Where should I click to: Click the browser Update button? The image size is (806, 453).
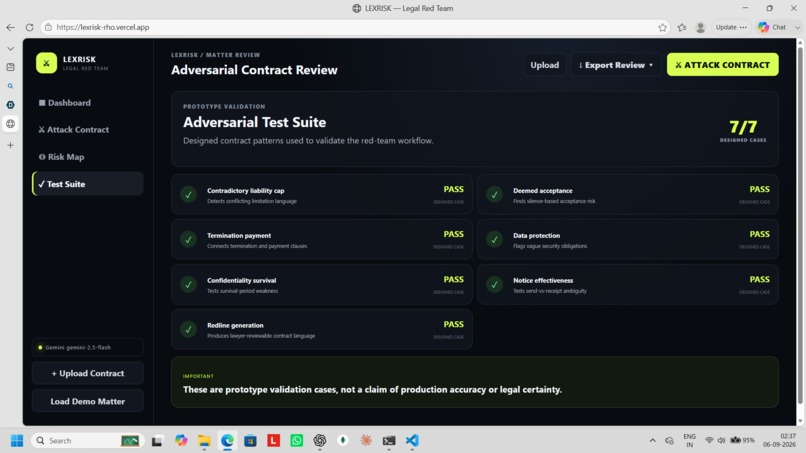[731, 27]
